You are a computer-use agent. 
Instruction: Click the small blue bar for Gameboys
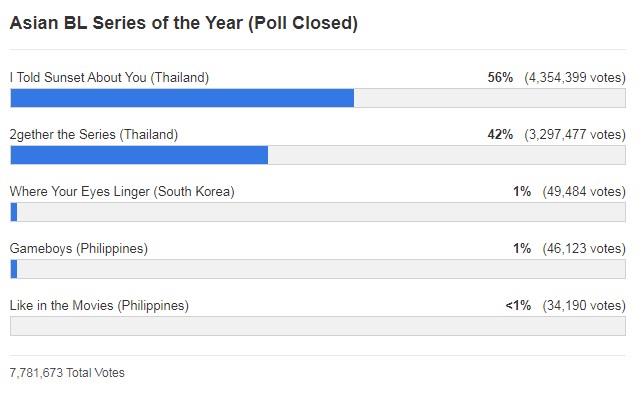point(14,269)
